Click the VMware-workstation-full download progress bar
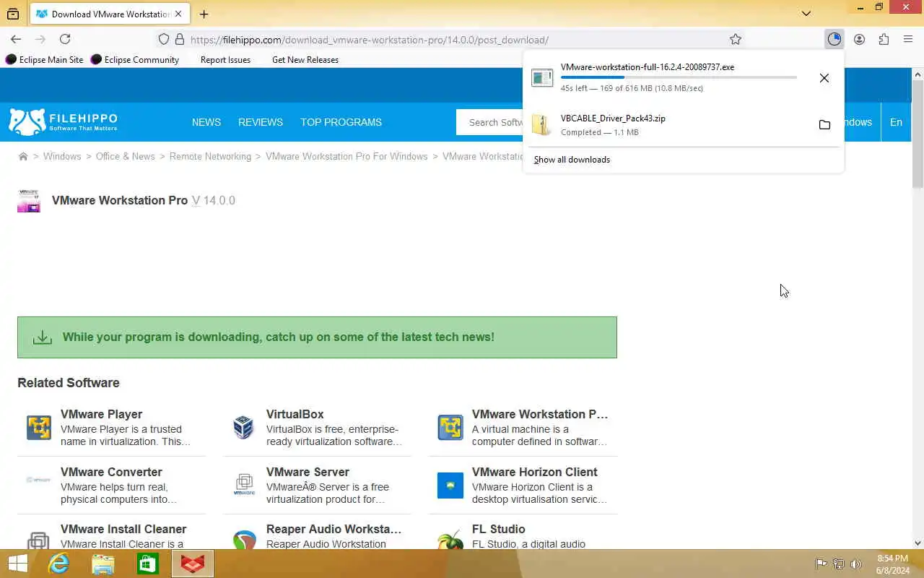Screen dimensions: 924x578 (x=679, y=77)
